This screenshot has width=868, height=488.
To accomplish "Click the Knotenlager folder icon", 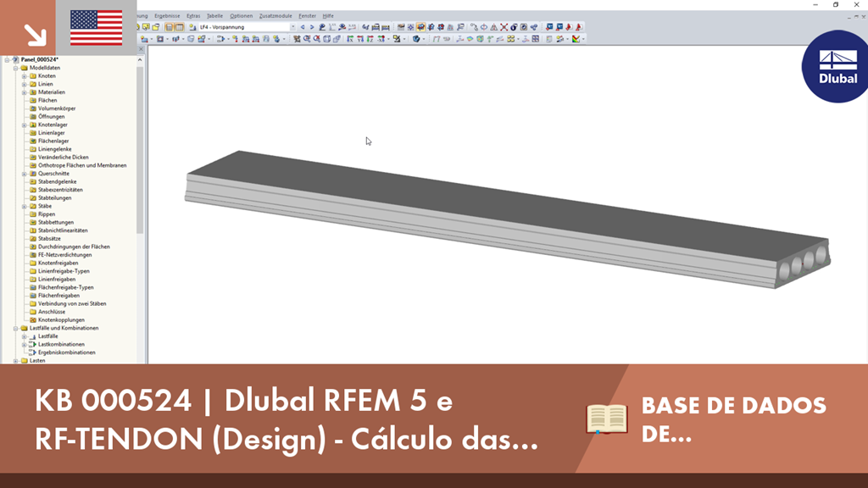I will (x=33, y=125).
